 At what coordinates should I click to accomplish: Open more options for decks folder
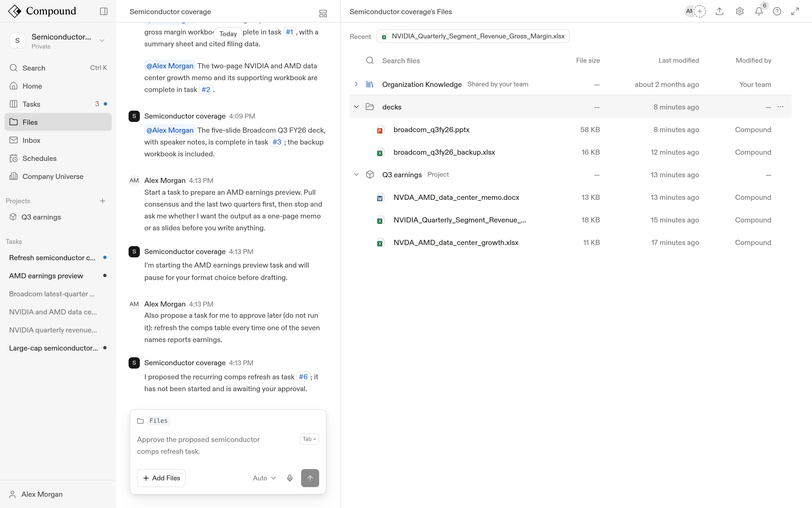[780, 107]
